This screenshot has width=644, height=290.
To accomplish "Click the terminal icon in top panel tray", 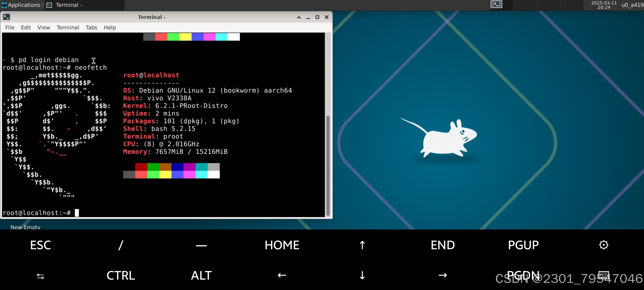I will pos(496,4).
